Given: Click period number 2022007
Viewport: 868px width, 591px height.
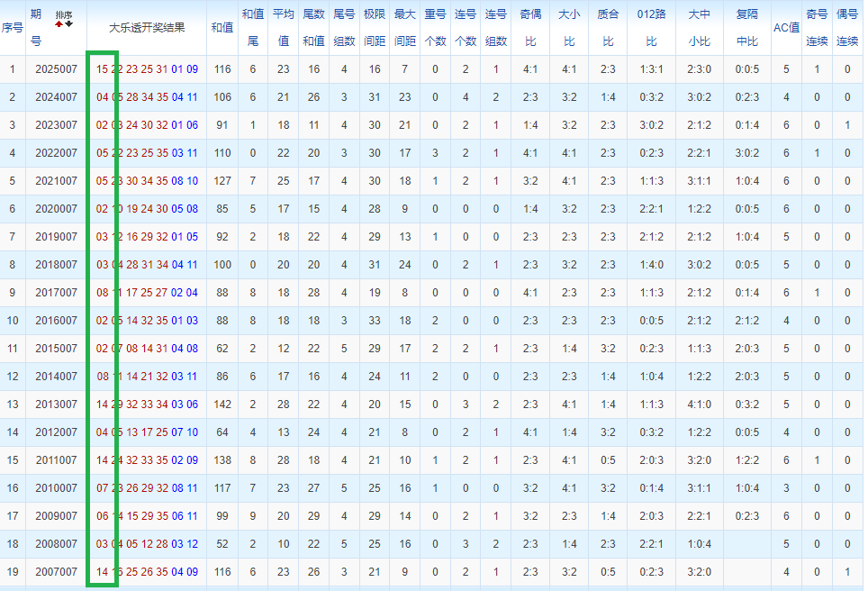Looking at the screenshot, I should coord(56,153).
